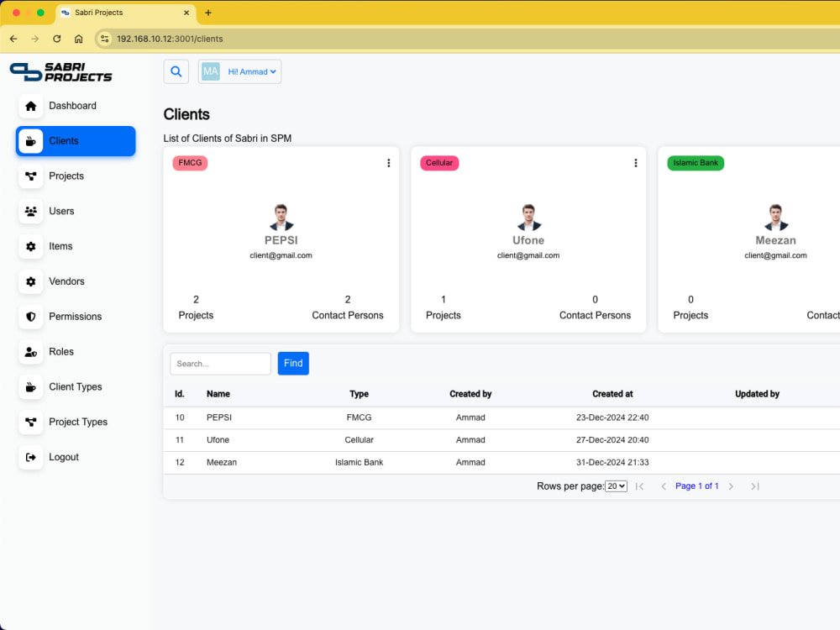The height and width of the screenshot is (630, 840).
Task: Click the MA user avatar
Action: (211, 71)
